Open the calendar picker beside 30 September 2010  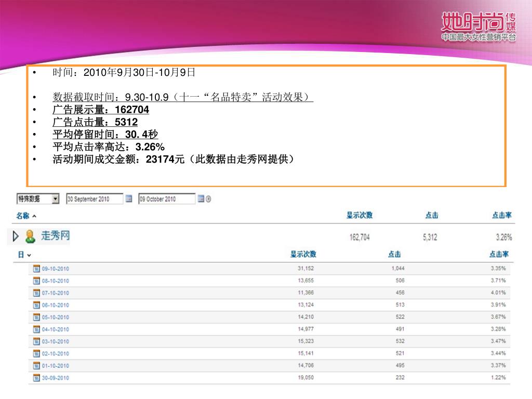129,198
